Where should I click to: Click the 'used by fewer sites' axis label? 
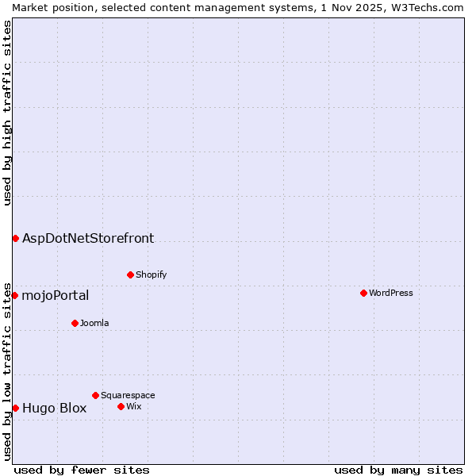pyautogui.click(x=82, y=470)
